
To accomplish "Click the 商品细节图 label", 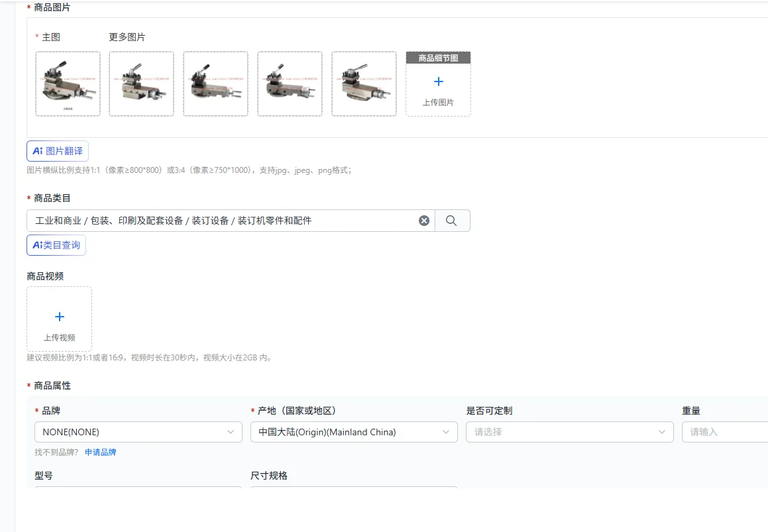I will (x=439, y=58).
